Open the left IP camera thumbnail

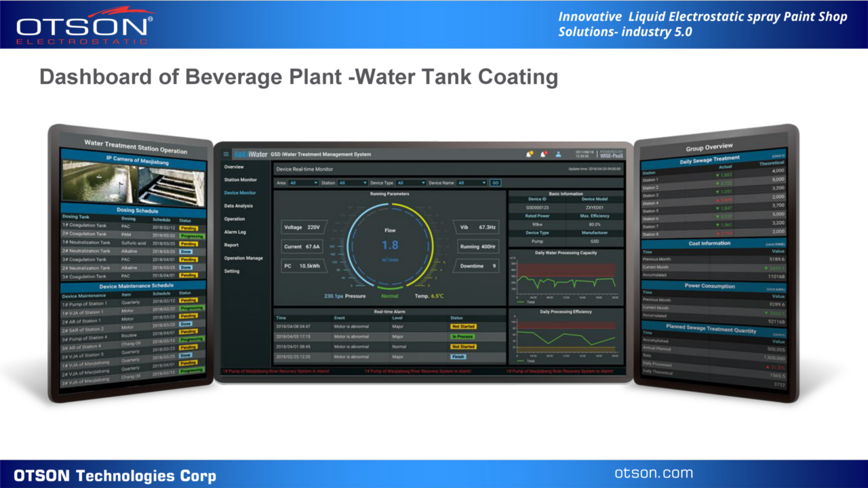[97, 181]
